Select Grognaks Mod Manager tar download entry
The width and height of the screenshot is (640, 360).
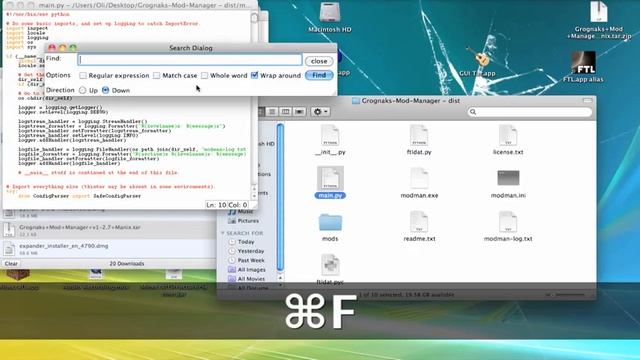tap(108, 230)
